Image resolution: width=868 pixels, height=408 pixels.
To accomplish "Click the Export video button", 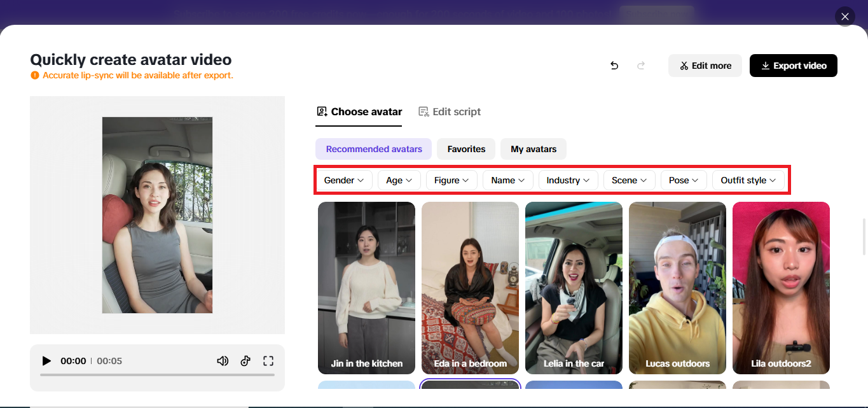I will coord(793,65).
